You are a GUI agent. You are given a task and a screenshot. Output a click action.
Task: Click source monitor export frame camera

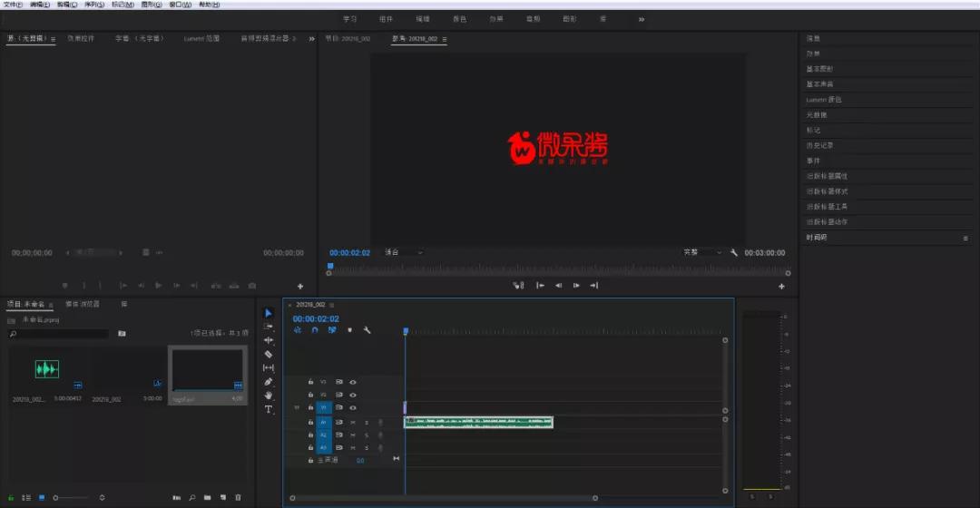coord(252,286)
